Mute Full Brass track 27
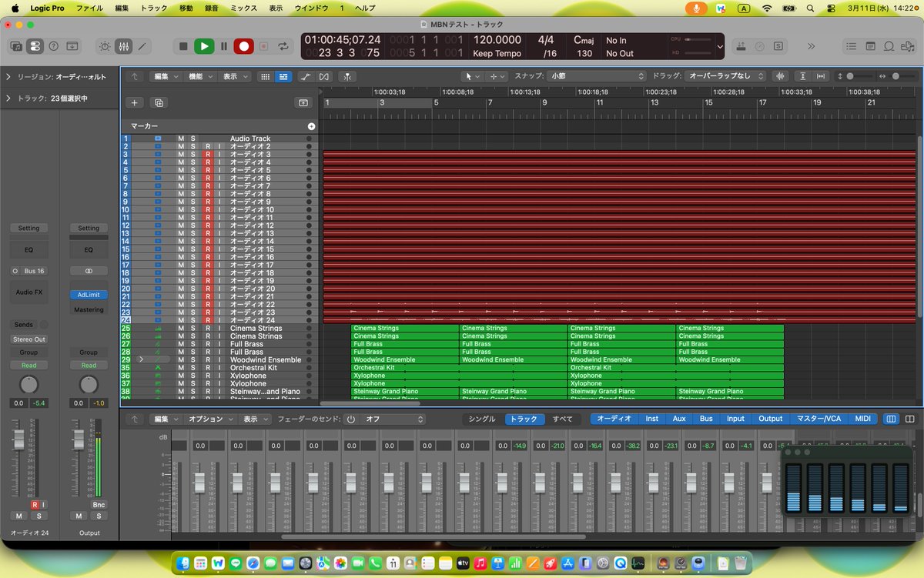924x578 pixels. [181, 344]
